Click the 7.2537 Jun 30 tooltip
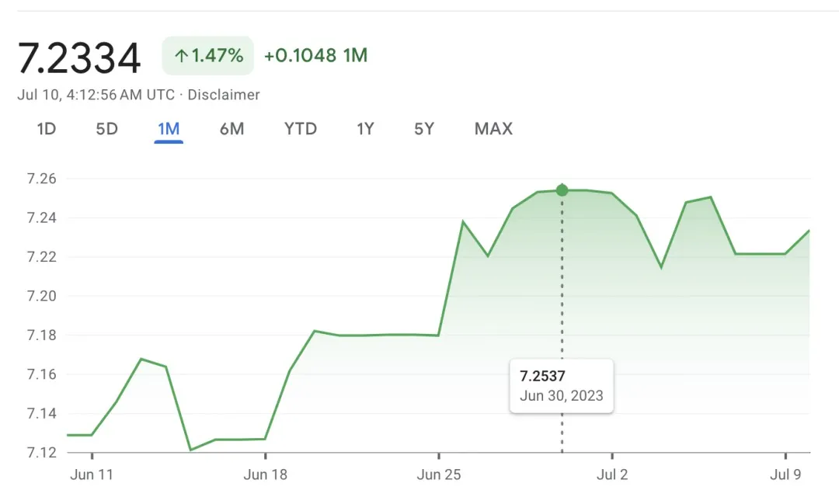 click(x=561, y=385)
